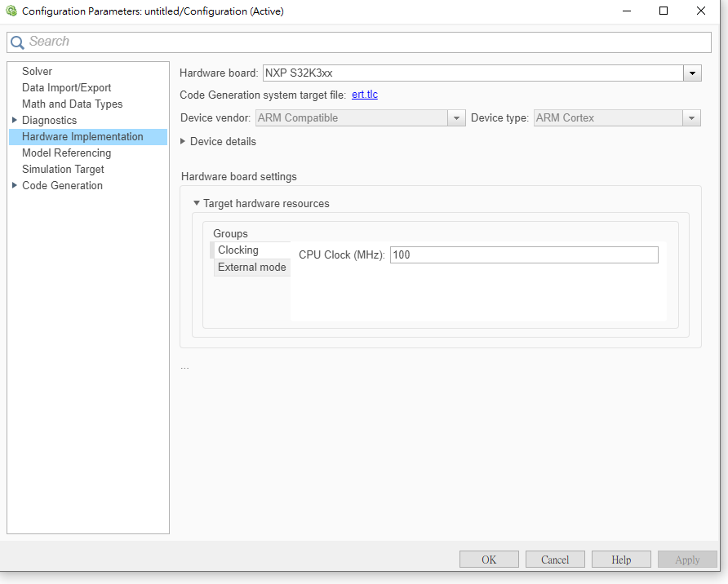Open Simulation Target settings
The width and height of the screenshot is (728, 584).
tap(63, 169)
